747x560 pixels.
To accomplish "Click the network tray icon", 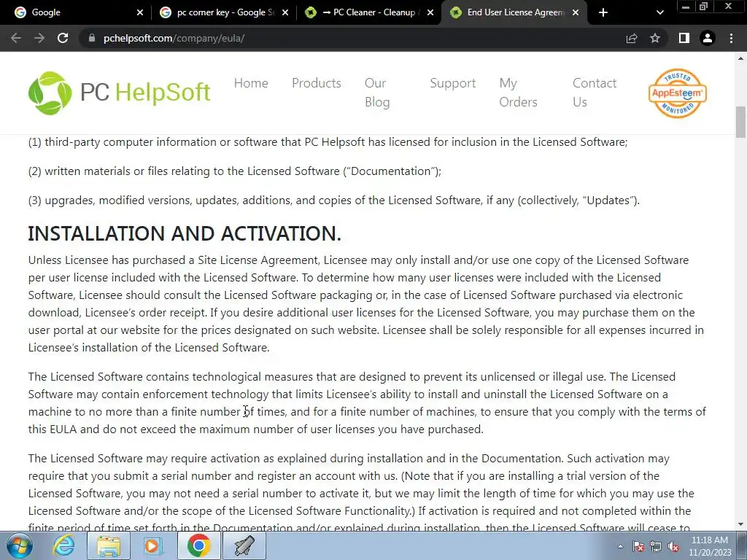I will pos(656,546).
